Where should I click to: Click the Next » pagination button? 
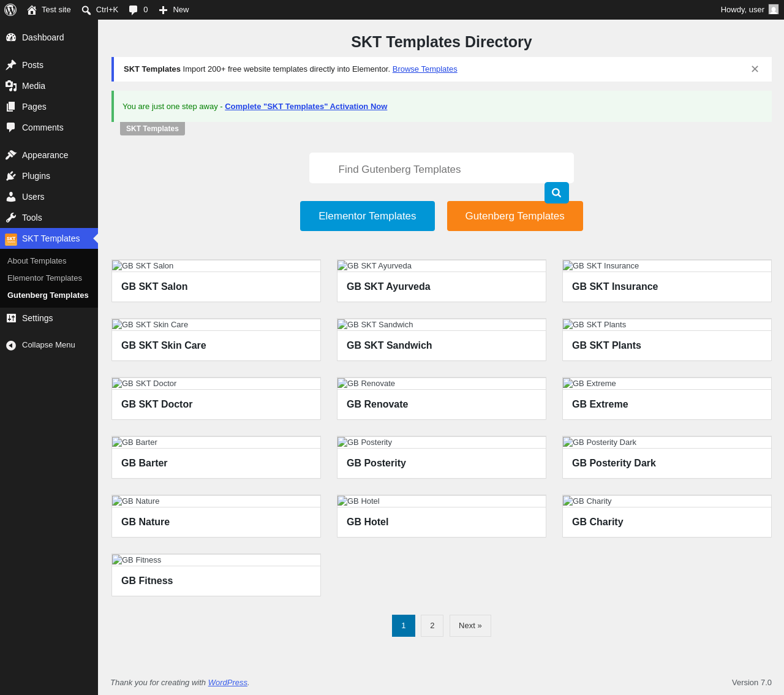(470, 626)
